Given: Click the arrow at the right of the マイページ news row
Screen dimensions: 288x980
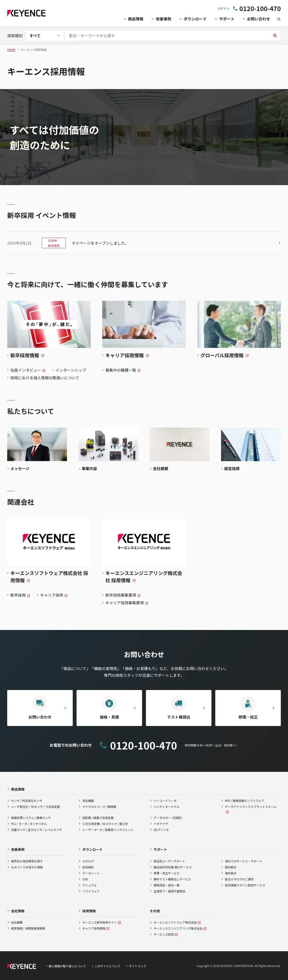Looking at the screenshot, I should point(279,243).
